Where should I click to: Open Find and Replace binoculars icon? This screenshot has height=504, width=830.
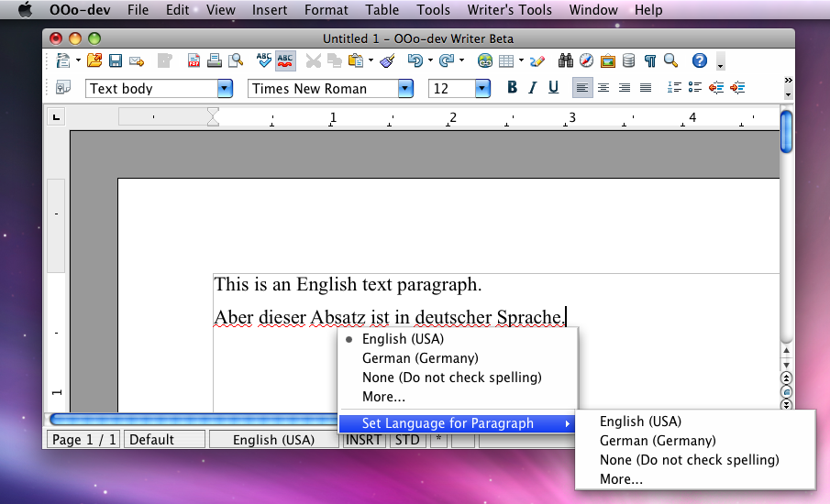pyautogui.click(x=565, y=61)
